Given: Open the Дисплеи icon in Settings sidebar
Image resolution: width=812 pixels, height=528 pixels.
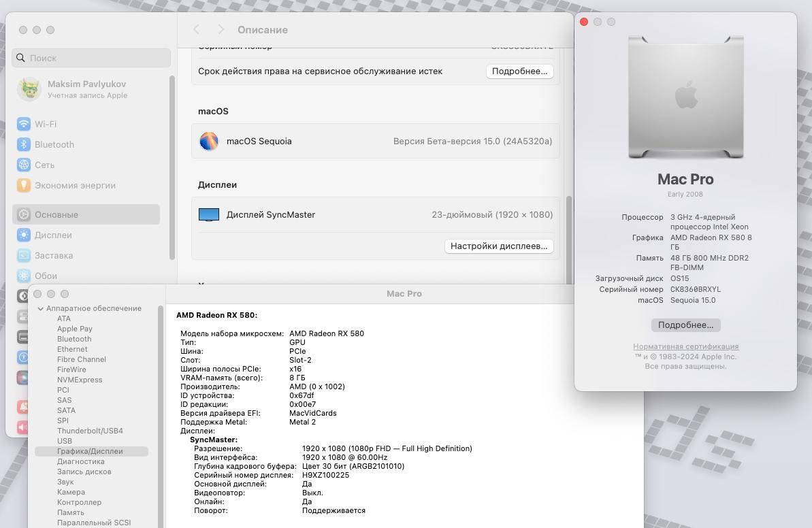Looking at the screenshot, I should [24, 235].
